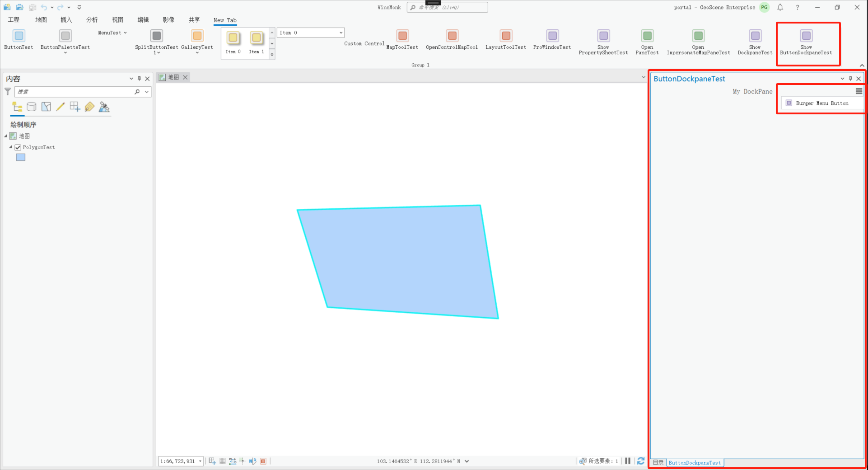Screen dimensions: 868x470
Task: Show the PropertySheetTest dialog
Action: (603, 42)
